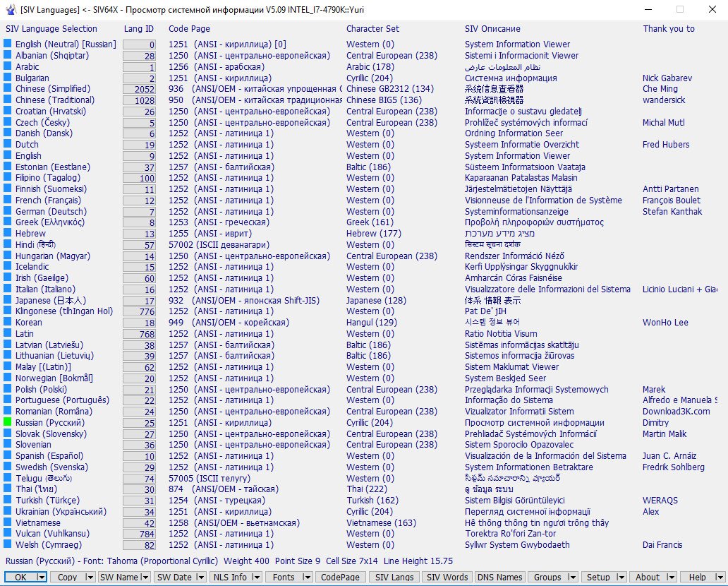This screenshot has width=728, height=586.
Task: Click the blue square beside Welsh (Cymraeg)
Action: 8,545
